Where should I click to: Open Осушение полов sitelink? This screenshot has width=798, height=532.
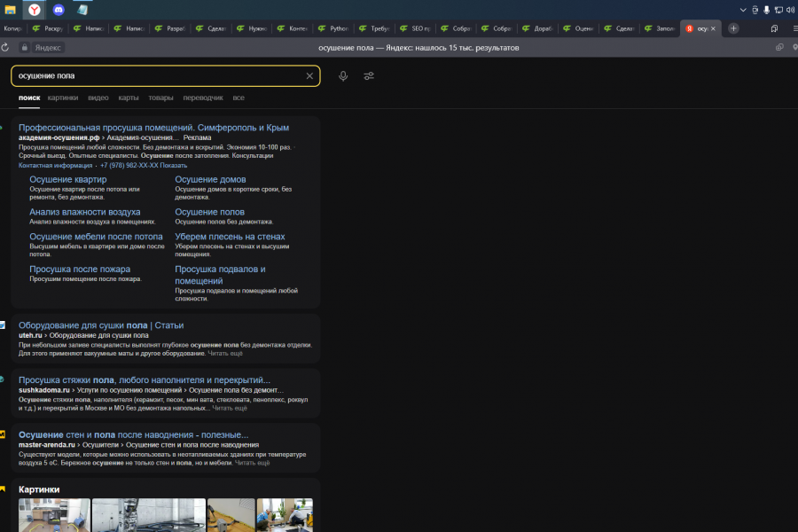click(x=209, y=212)
